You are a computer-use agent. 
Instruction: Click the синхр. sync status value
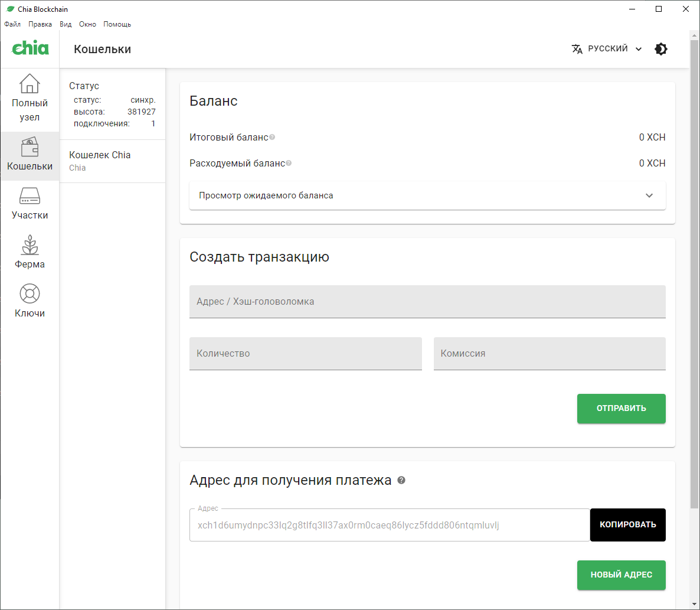tap(143, 100)
